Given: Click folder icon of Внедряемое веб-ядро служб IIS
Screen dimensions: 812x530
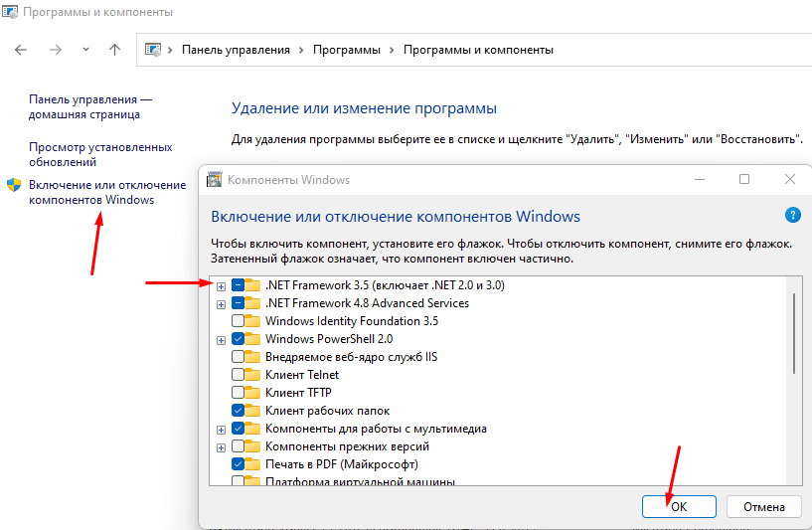Looking at the screenshot, I should click(x=252, y=356).
